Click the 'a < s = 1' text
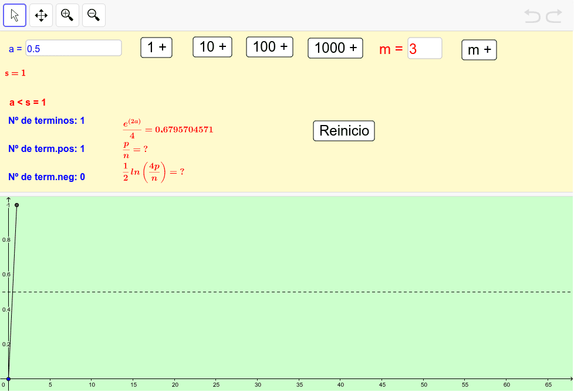 28,103
